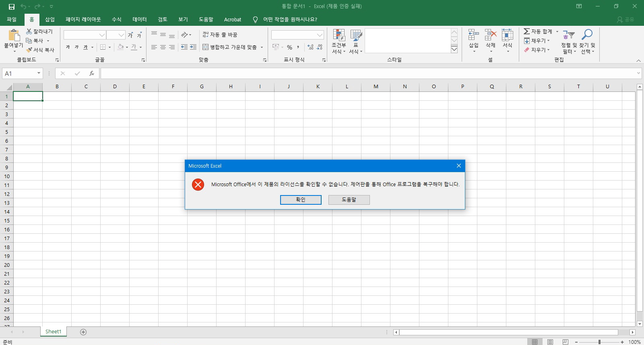Screen dimensions: 644x345
Task: Click the insert function fx icon
Action: (x=91, y=73)
